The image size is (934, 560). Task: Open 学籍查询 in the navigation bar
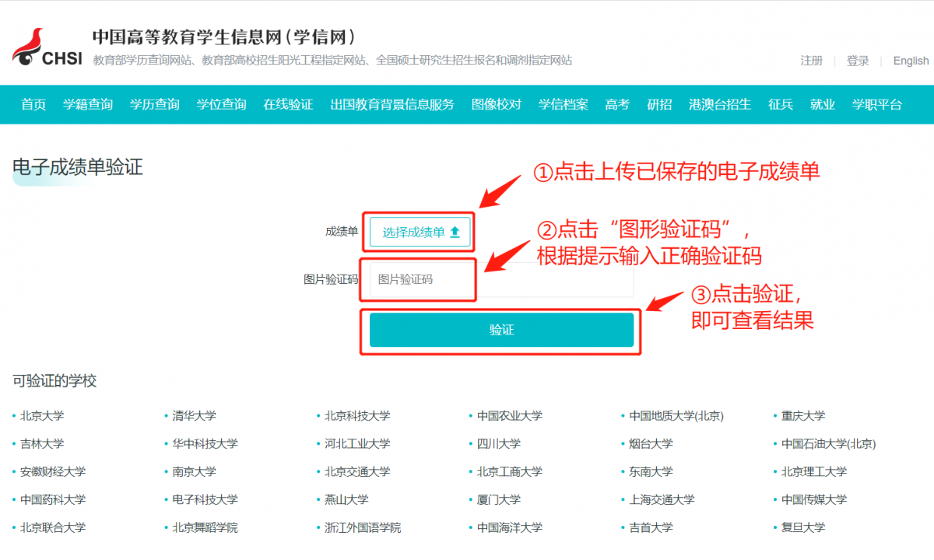(x=88, y=104)
